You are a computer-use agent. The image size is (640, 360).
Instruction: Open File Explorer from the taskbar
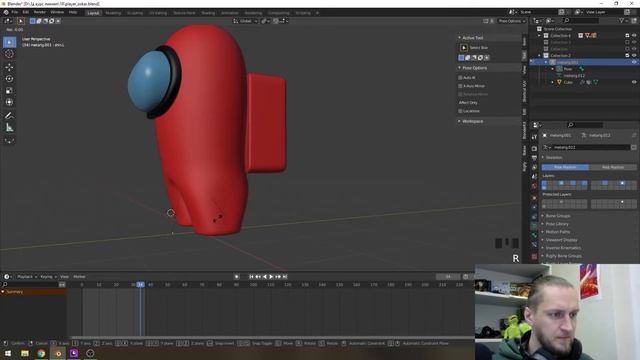click(x=25, y=353)
